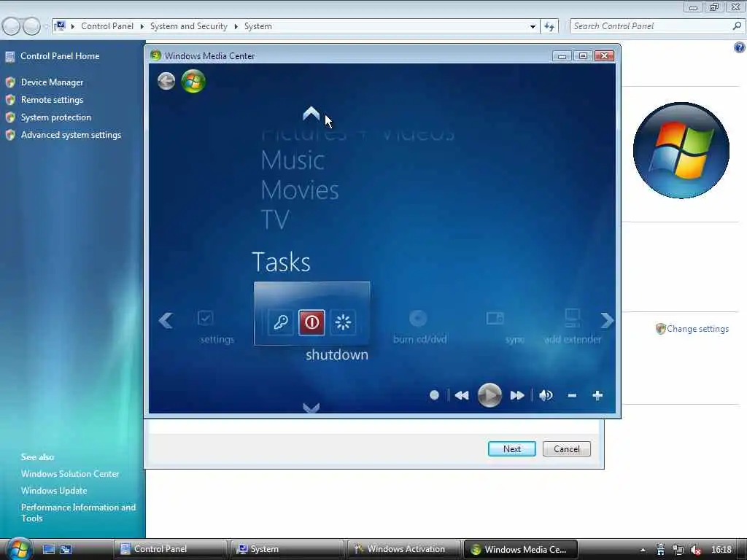
Task: Show hidden tray icons arrow
Action: [x=643, y=550]
